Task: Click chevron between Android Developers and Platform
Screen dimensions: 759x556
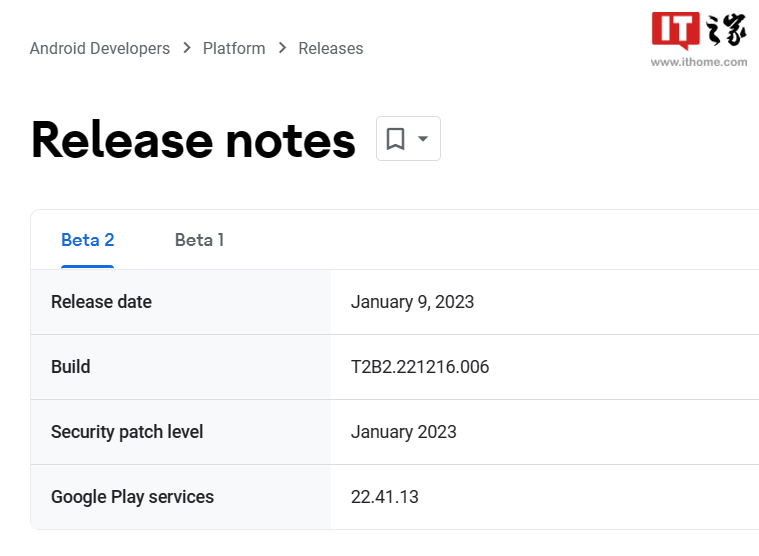Action: point(187,48)
